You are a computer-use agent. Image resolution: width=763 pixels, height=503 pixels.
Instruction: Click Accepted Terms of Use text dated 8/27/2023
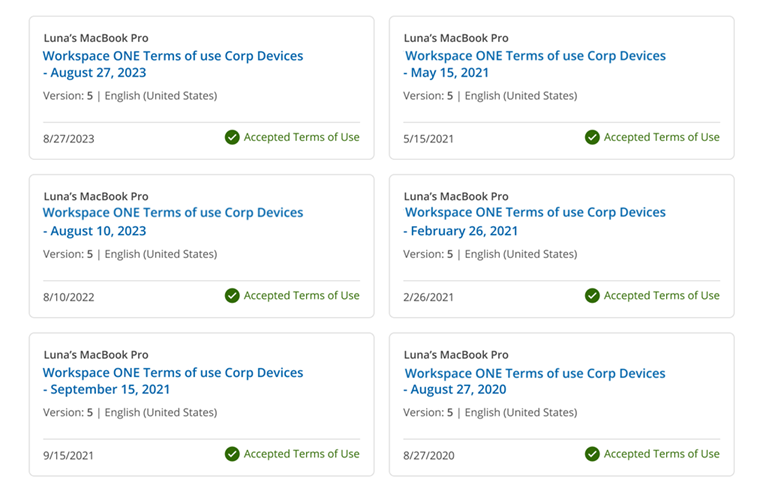tap(302, 137)
